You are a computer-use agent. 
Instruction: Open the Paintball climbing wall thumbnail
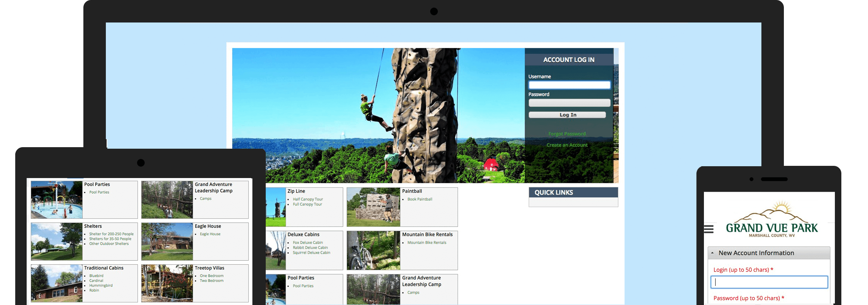[373, 207]
